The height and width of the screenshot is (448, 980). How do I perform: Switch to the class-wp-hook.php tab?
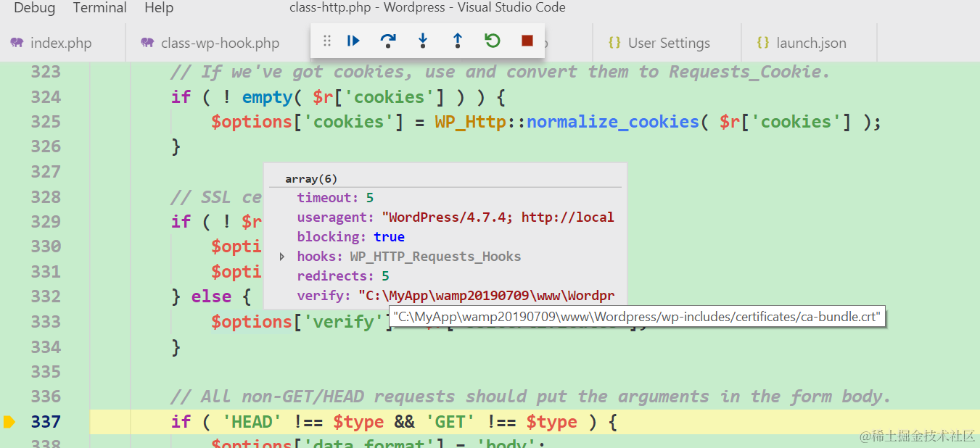[218, 43]
